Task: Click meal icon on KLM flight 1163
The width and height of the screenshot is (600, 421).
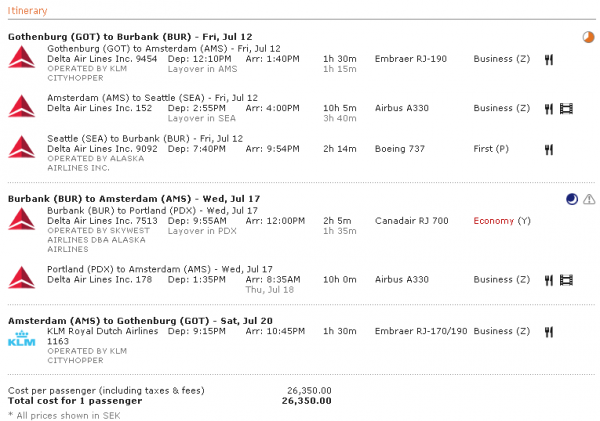Action: (x=549, y=331)
